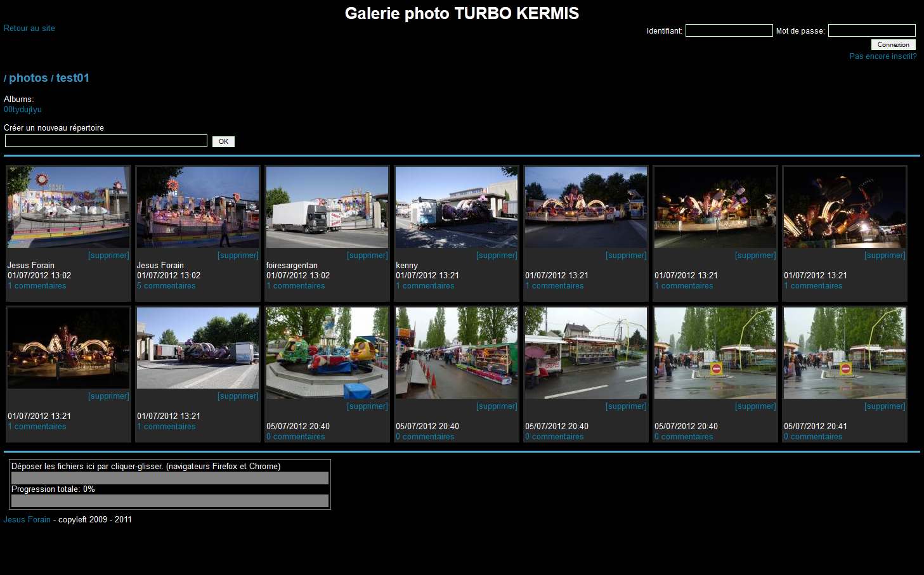
Task: Focus the Identifiant input field
Action: tap(729, 30)
